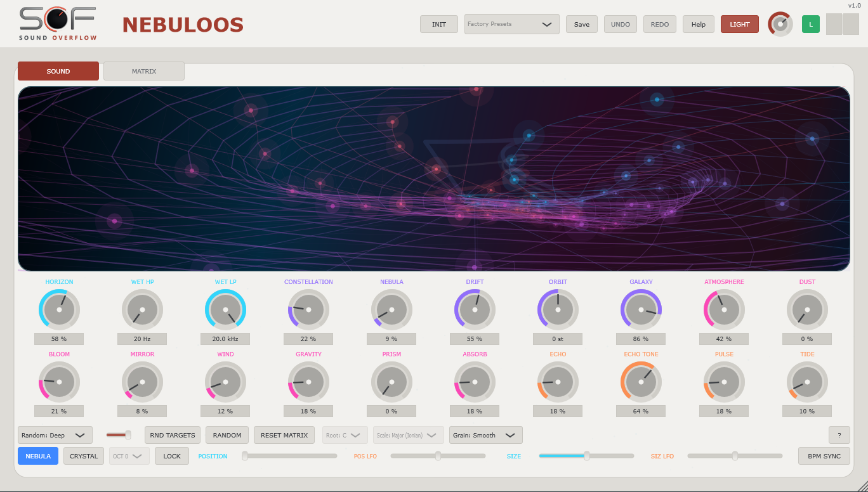Switch to the MATRIX tab
The height and width of the screenshot is (492, 868).
(144, 71)
